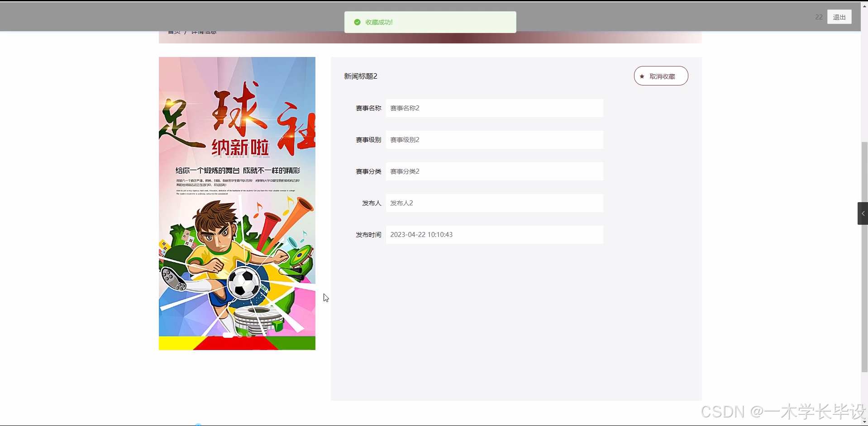Click the user ID 22 indicator
The image size is (868, 426).
(x=818, y=17)
